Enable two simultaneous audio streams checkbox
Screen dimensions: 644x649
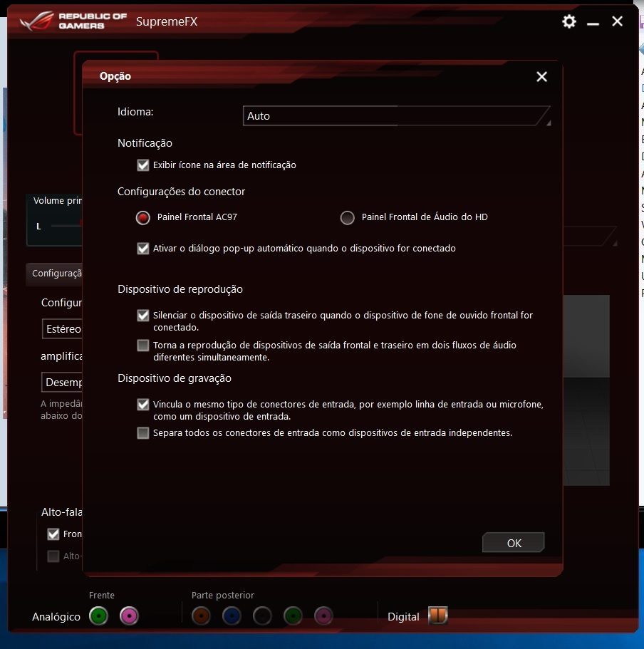[x=143, y=346]
